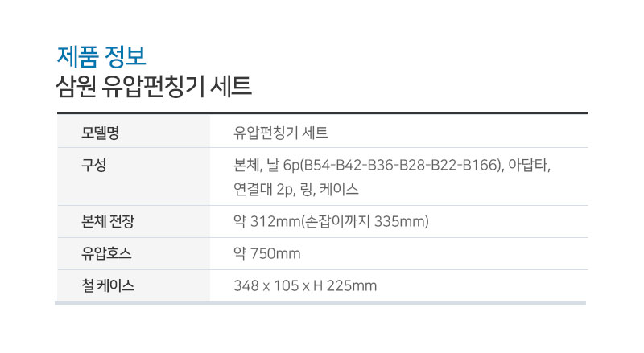The width and height of the screenshot is (644, 353).
Task: Click the 삼원 유압펀칭기 세트 title
Action: click(x=153, y=87)
